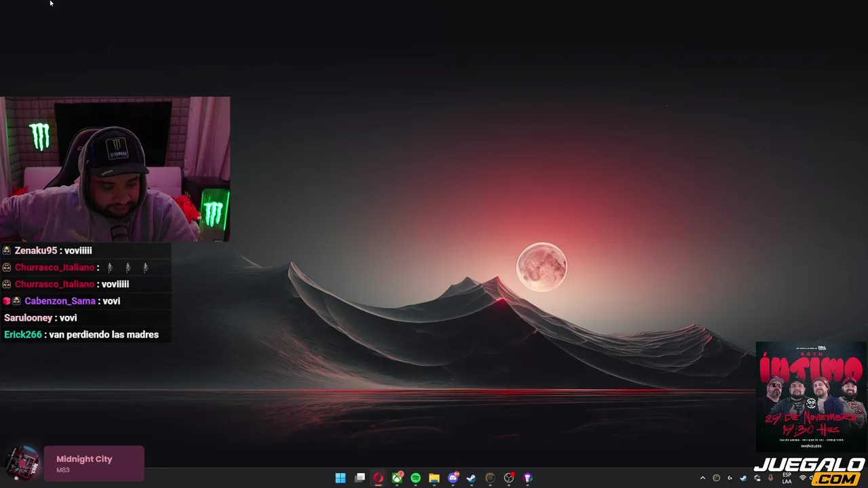Open File Explorer from the taskbar
868x488 pixels.
click(x=434, y=478)
